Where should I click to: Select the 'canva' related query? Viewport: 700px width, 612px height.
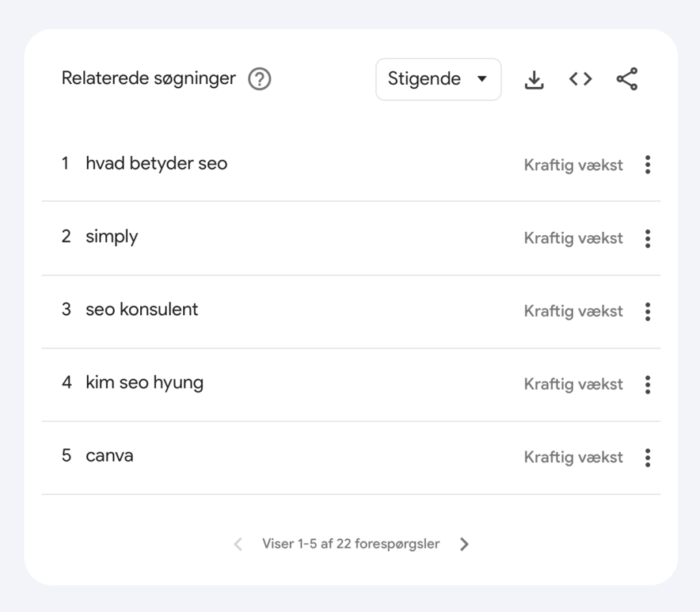[109, 455]
